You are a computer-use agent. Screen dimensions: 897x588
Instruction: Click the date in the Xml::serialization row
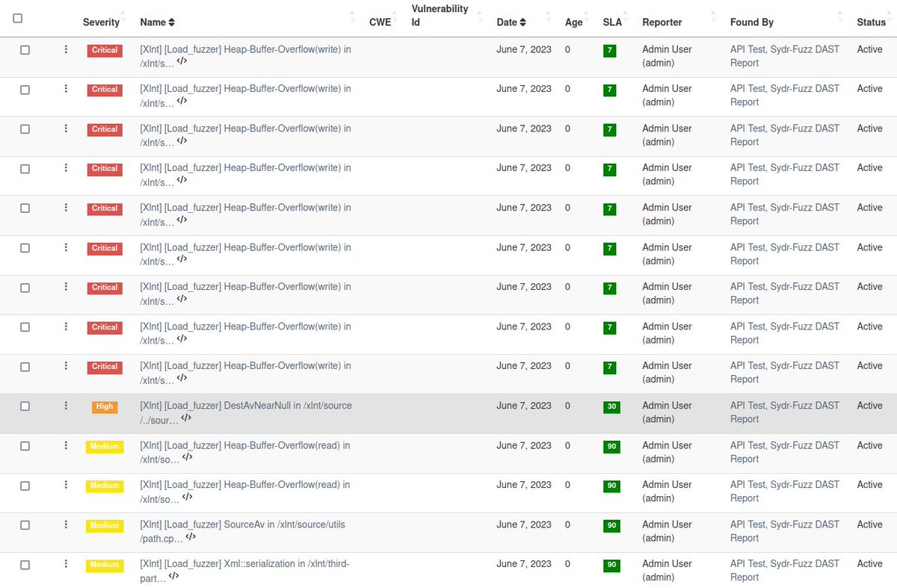pyautogui.click(x=524, y=564)
